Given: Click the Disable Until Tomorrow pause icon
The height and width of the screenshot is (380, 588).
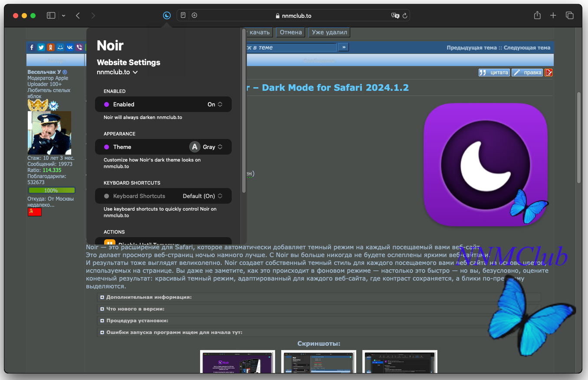Looking at the screenshot, I should pyautogui.click(x=109, y=242).
